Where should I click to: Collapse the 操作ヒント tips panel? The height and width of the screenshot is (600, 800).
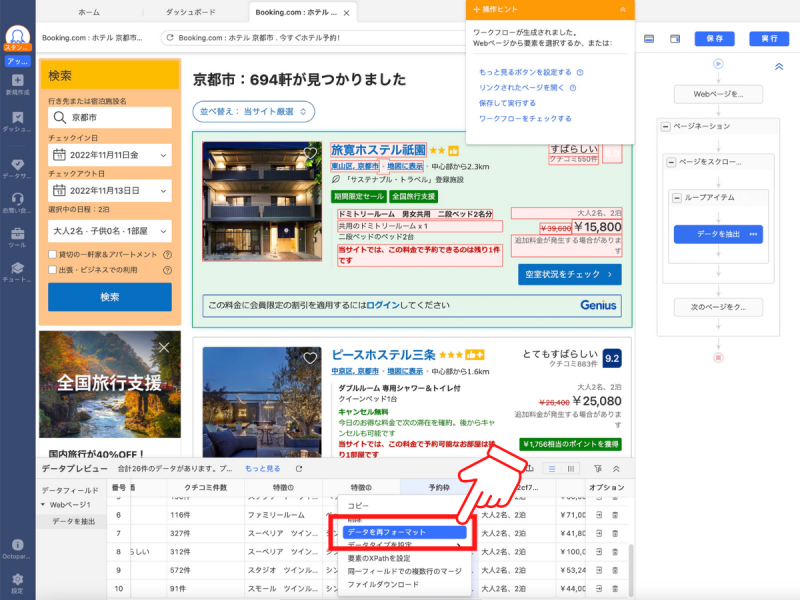click(x=622, y=9)
